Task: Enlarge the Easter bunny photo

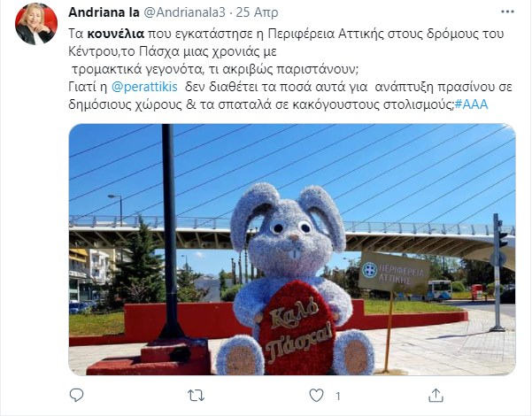Action: [x=292, y=250]
